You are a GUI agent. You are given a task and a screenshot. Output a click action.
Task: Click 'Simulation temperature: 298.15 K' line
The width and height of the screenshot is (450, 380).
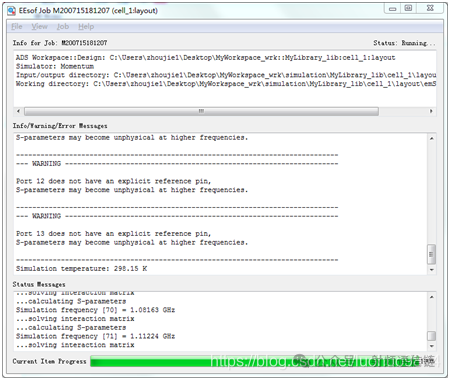point(82,269)
